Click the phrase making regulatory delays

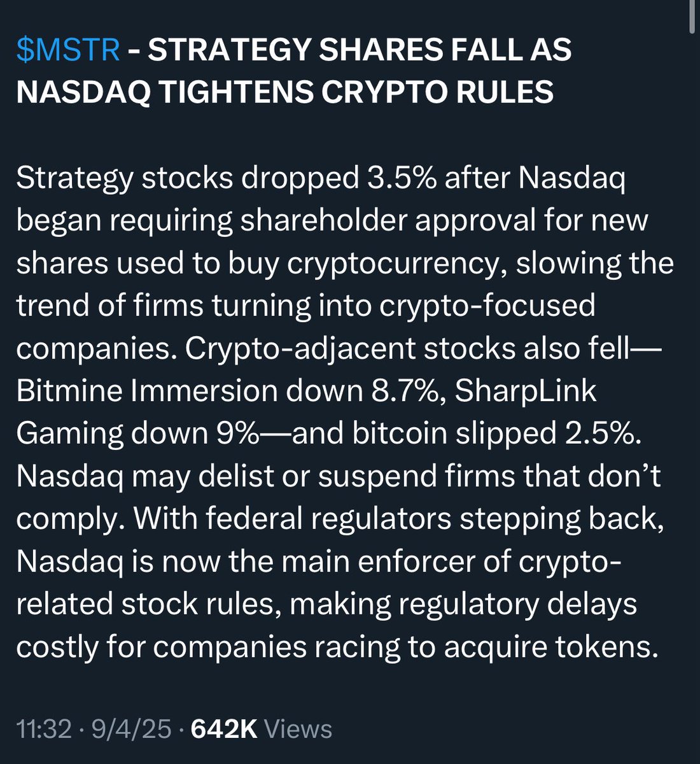point(463,604)
